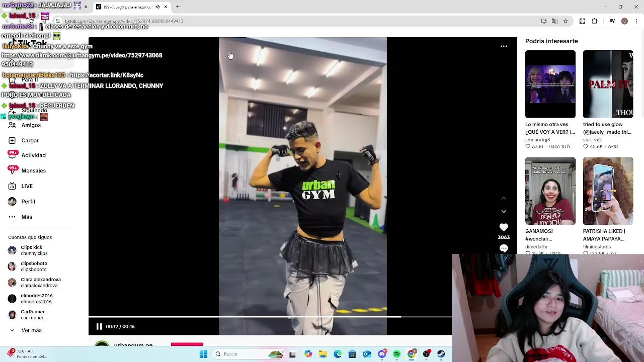
Task: Mute the TikTok tab audio icon
Action: click(157, 7)
